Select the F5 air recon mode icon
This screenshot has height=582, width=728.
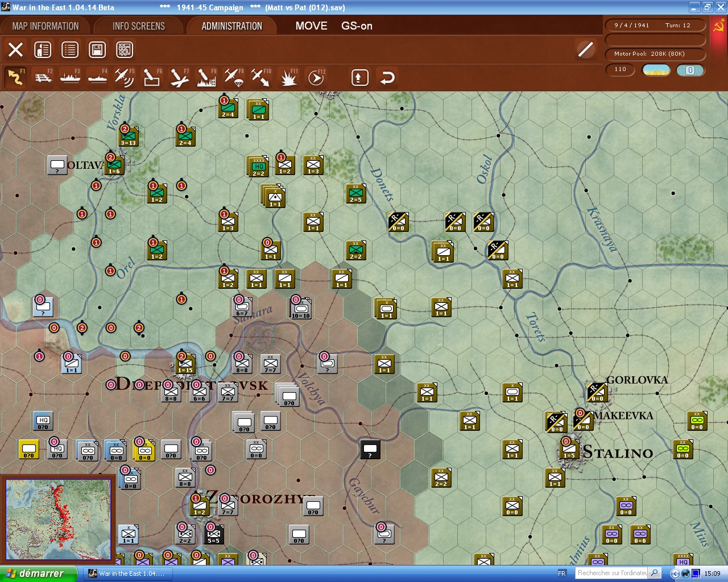tap(125, 77)
